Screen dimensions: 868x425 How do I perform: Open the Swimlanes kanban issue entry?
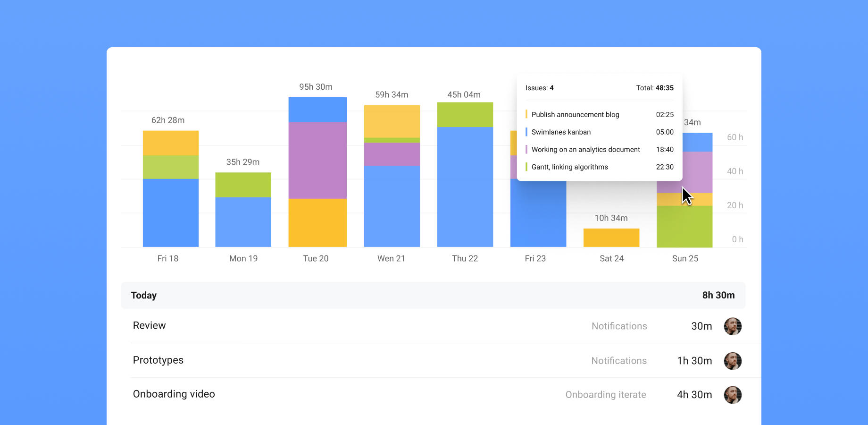(561, 132)
